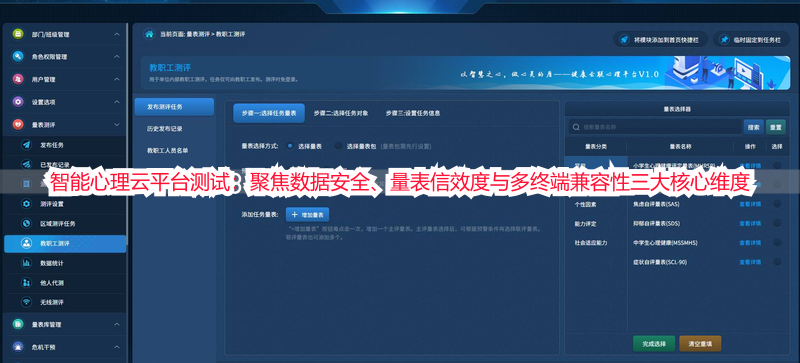Image resolution: width=800 pixels, height=363 pixels.
Task: Click the rocket icon for 将模块添加到首页快捷栏
Action: point(623,39)
